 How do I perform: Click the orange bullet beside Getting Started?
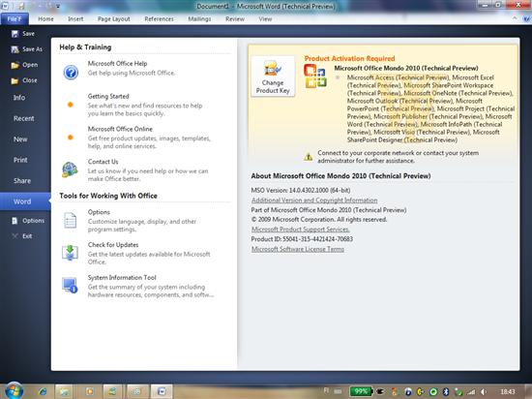71,105
